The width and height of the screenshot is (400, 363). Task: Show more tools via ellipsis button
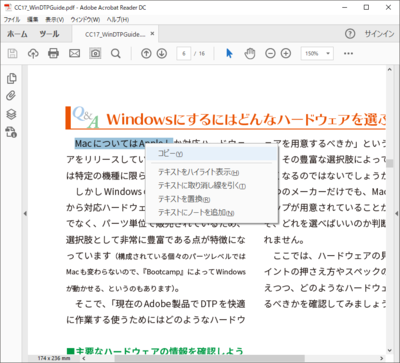348,53
